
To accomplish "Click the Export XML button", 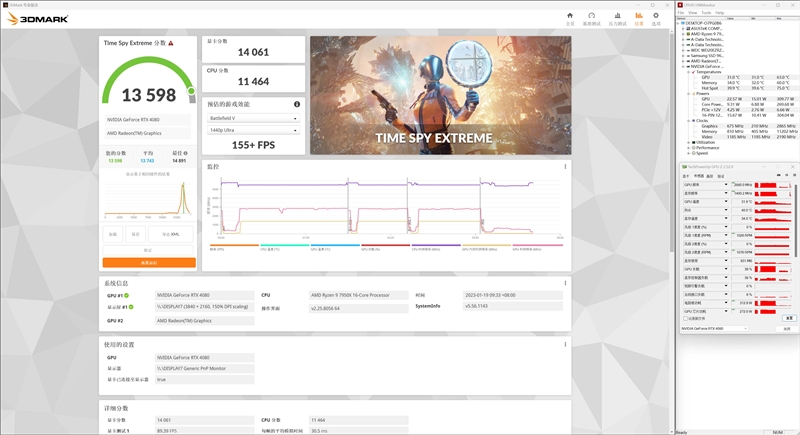I will tap(171, 233).
